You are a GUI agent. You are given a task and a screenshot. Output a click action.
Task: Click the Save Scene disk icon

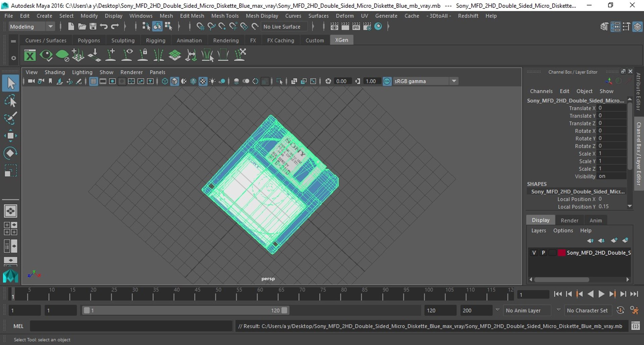[93, 27]
